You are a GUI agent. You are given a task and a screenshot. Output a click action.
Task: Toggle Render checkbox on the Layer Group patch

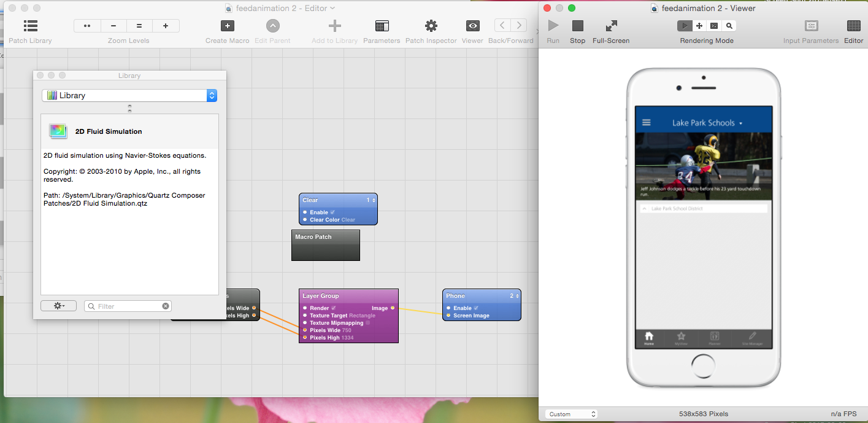[334, 308]
